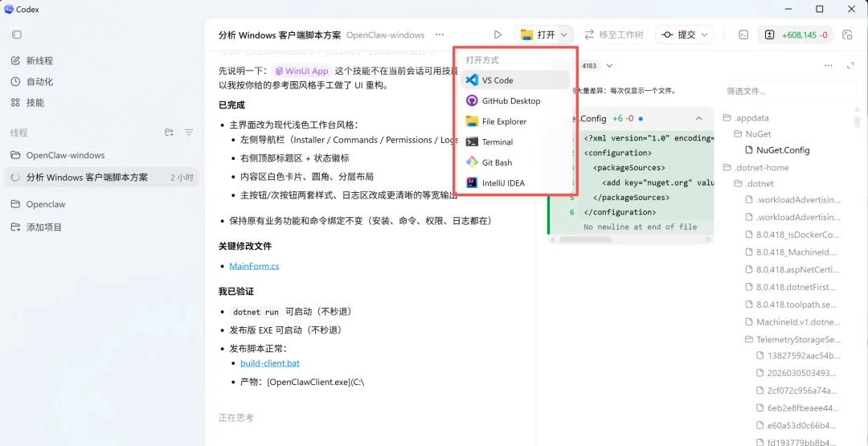
Task: Click the run play icon in header
Action: [x=497, y=35]
